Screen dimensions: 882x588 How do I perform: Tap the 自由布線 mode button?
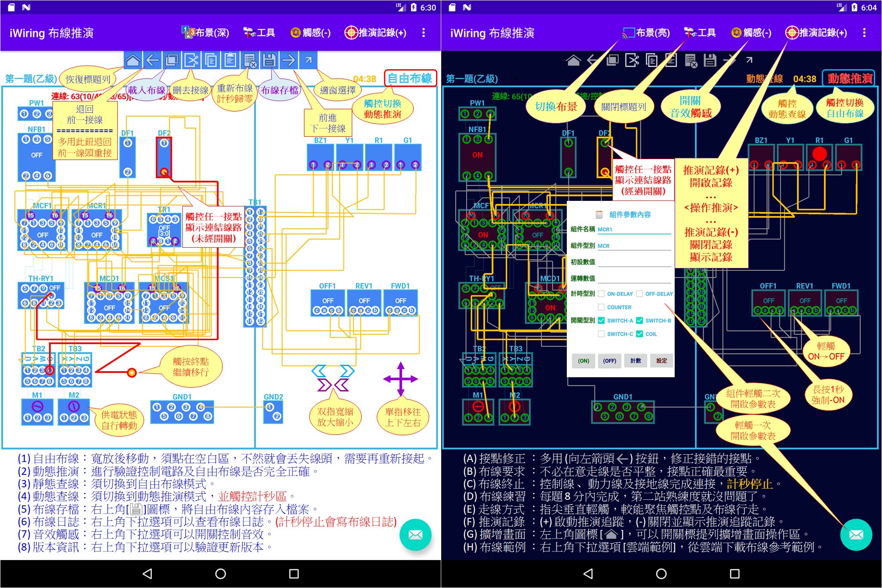click(410, 78)
